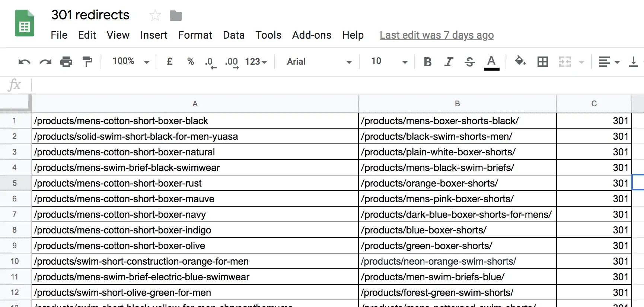This screenshot has width=644, height=307.
Task: Click the redo arrow icon
Action: tap(45, 62)
